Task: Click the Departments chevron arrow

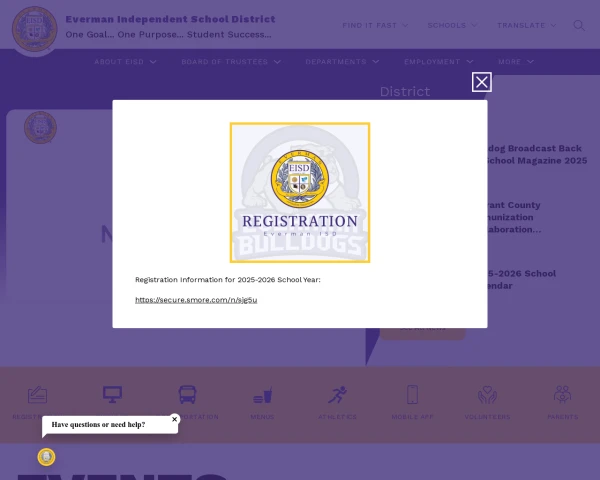Action: [x=376, y=62]
